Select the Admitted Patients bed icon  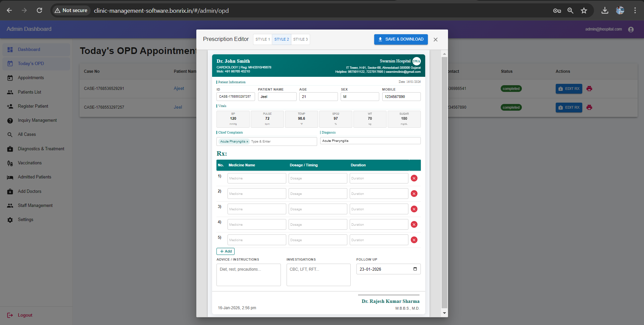click(x=10, y=177)
